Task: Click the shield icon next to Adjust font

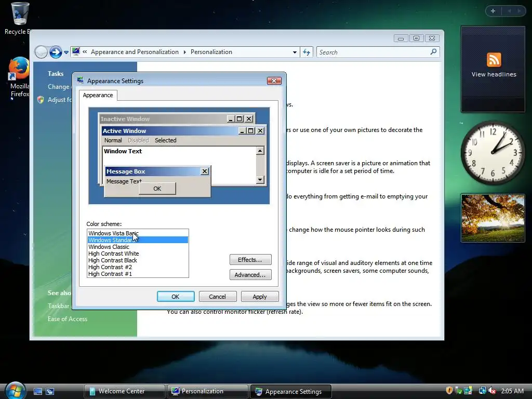Action: click(41, 99)
